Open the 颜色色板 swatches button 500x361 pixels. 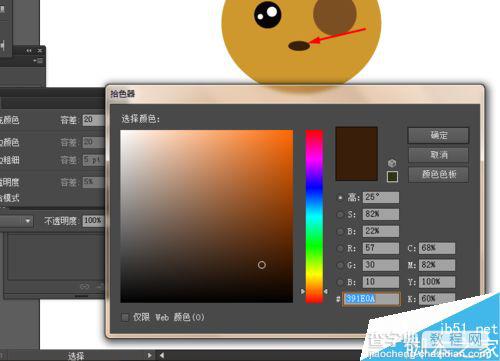(438, 174)
